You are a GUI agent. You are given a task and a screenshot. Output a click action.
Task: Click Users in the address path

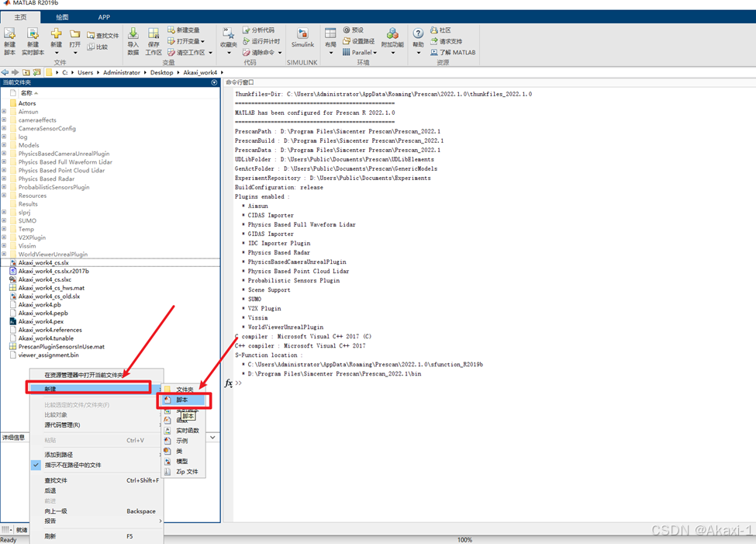pyautogui.click(x=85, y=72)
